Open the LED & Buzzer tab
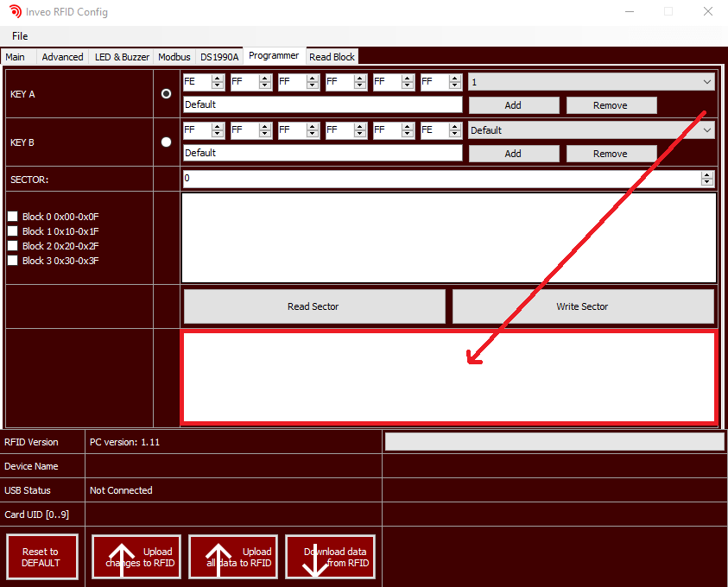 point(122,57)
